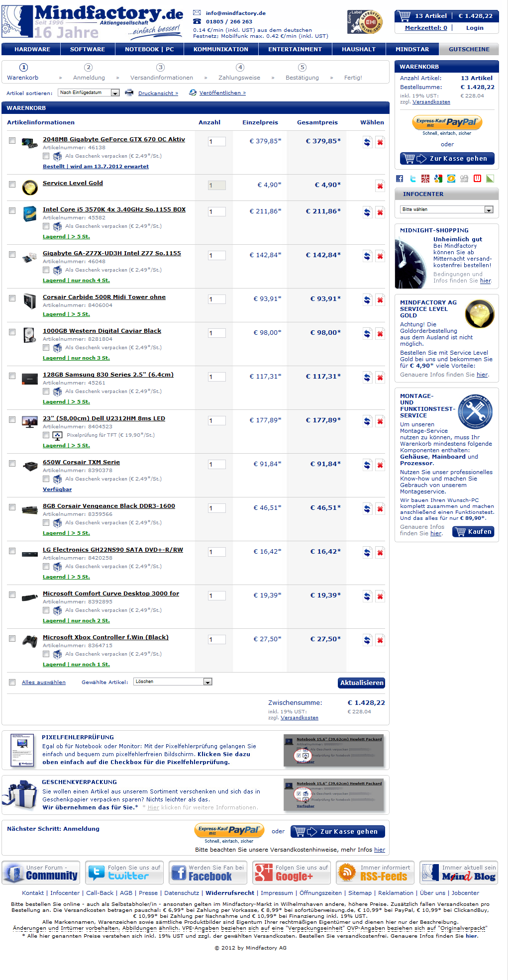This screenshot has height=980, width=508.
Task: Click the bottom Zur Kasse gehen button
Action: point(338,831)
